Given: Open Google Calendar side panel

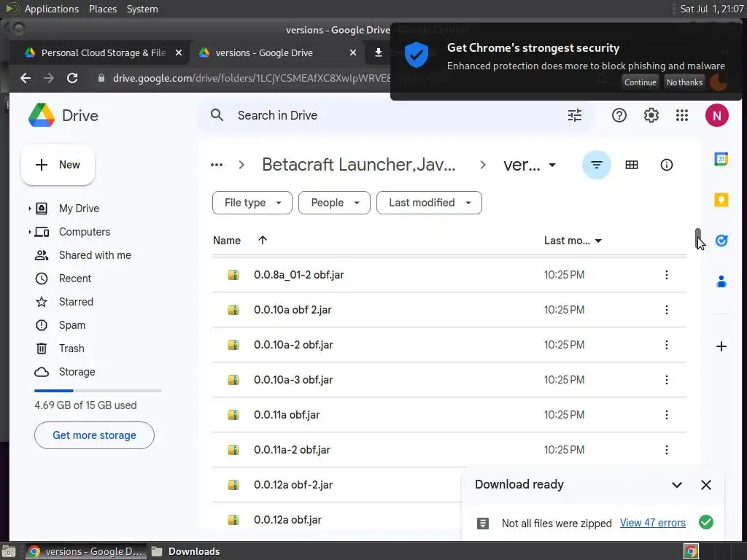Looking at the screenshot, I should coord(721,159).
